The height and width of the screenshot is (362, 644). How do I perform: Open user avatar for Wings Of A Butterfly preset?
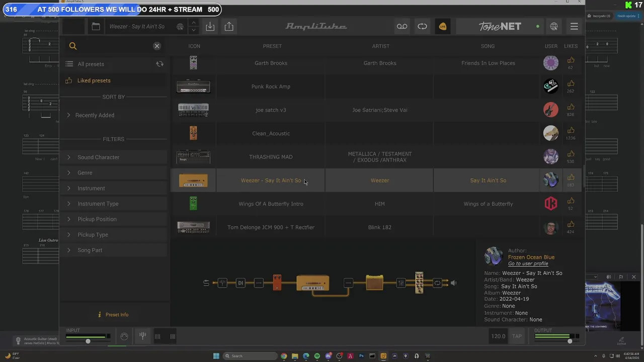(551, 204)
